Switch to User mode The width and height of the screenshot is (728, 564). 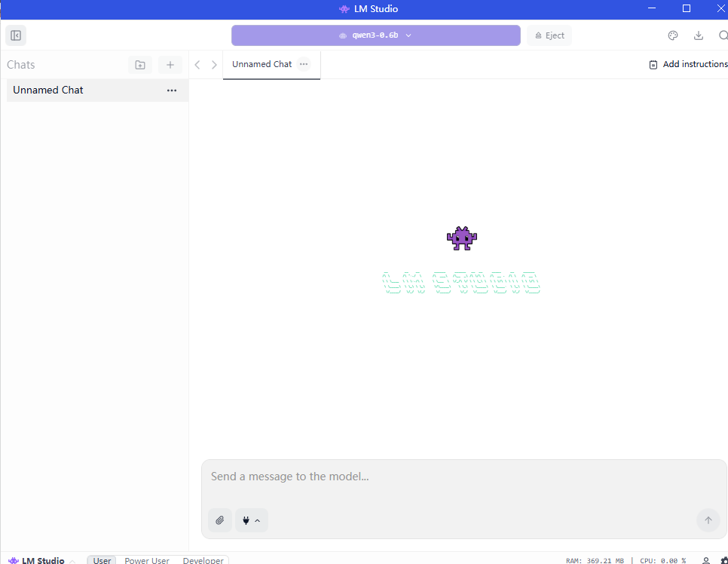pyautogui.click(x=102, y=560)
